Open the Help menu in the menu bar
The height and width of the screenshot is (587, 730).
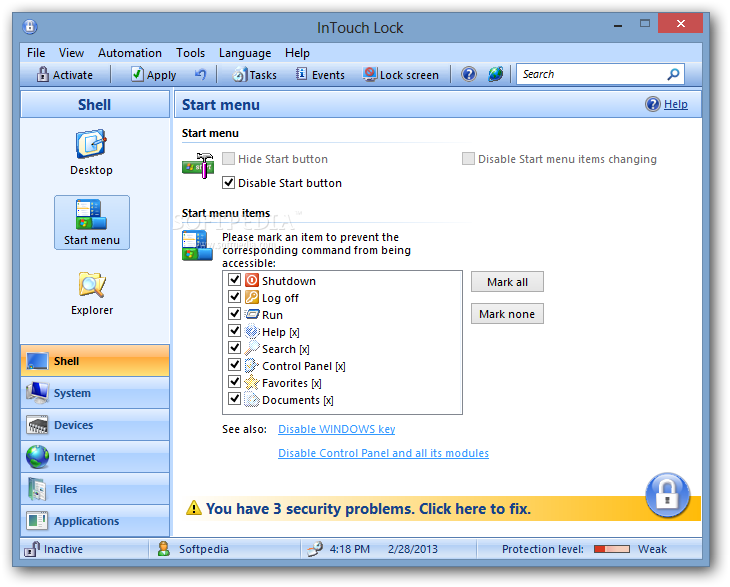click(x=297, y=53)
